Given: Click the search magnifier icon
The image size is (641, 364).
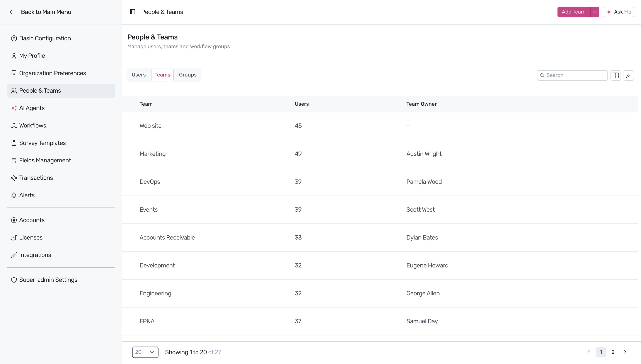Looking at the screenshot, I should 542,75.
